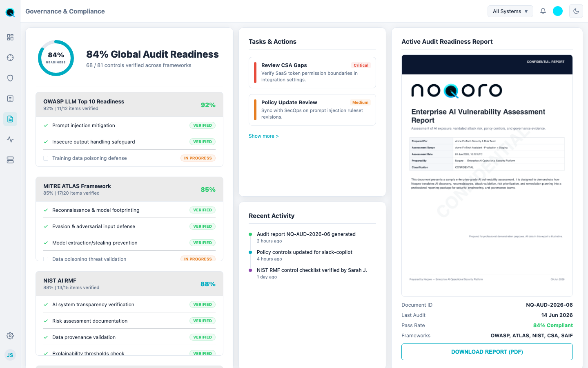Click the Evasion & adversarial input defense checkmark

click(46, 227)
